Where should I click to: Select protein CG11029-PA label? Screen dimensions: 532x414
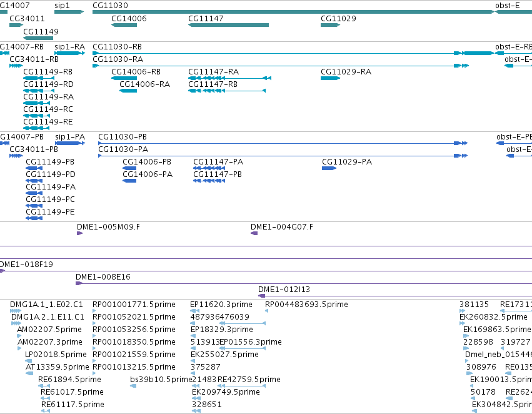[347, 162]
